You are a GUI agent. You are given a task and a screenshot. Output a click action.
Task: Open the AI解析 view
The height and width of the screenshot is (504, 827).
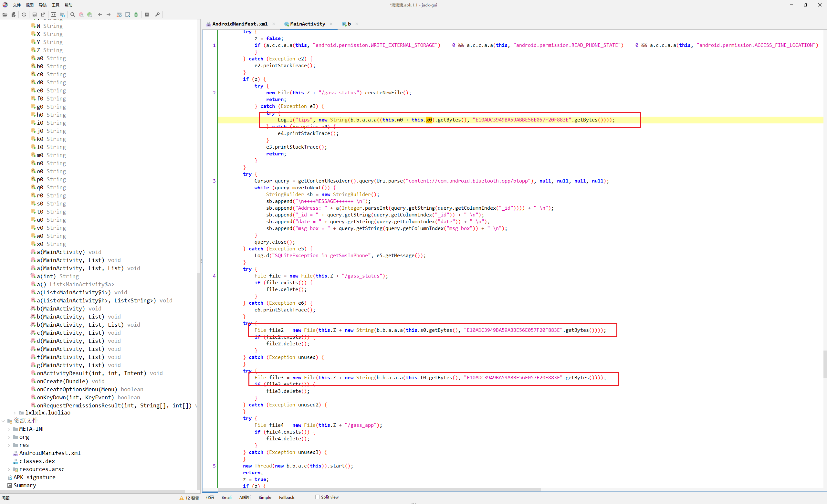[x=245, y=497]
